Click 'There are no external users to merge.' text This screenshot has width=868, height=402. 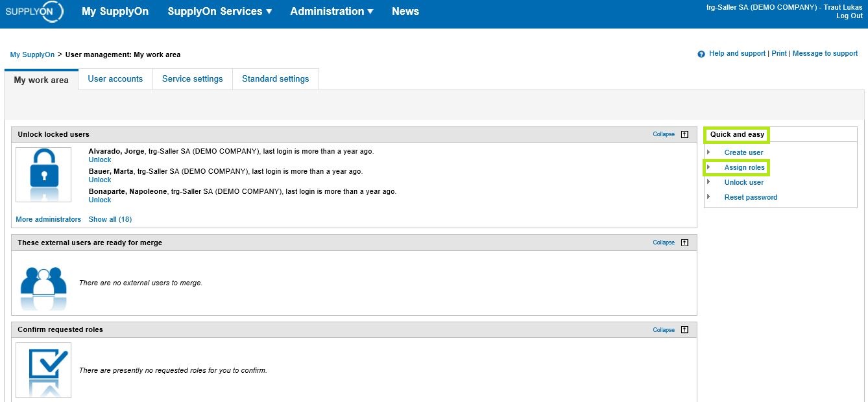point(141,283)
